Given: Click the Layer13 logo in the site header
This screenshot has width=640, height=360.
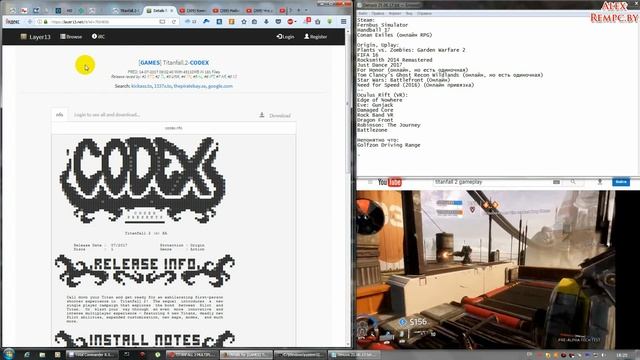Looking at the screenshot, I should [x=36, y=37].
